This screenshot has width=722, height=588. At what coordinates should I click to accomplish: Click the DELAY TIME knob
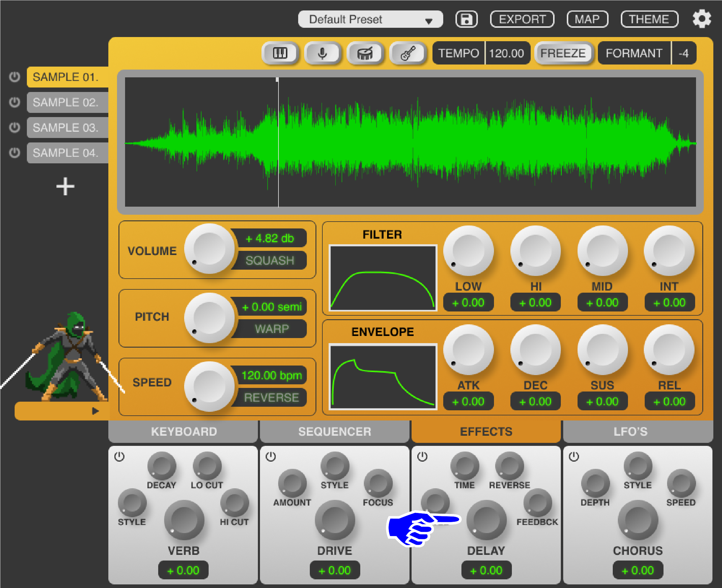(x=465, y=466)
